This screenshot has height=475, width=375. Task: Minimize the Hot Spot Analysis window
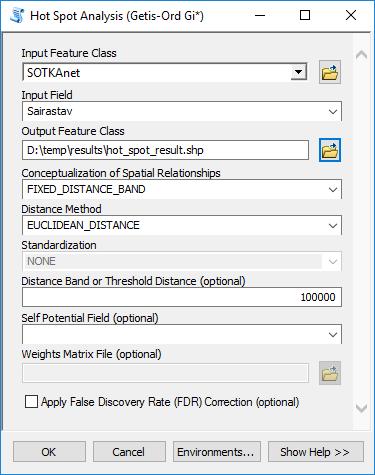[260, 15]
